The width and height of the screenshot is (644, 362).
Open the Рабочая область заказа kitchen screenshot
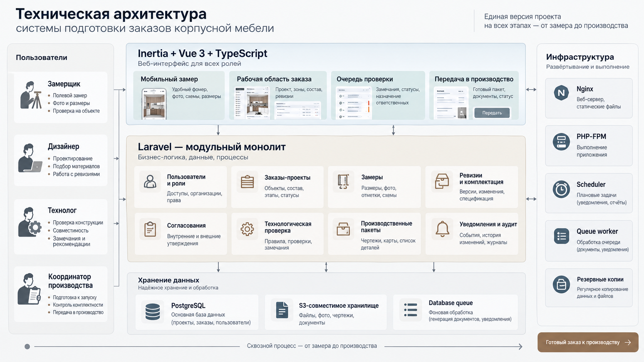[x=252, y=103]
